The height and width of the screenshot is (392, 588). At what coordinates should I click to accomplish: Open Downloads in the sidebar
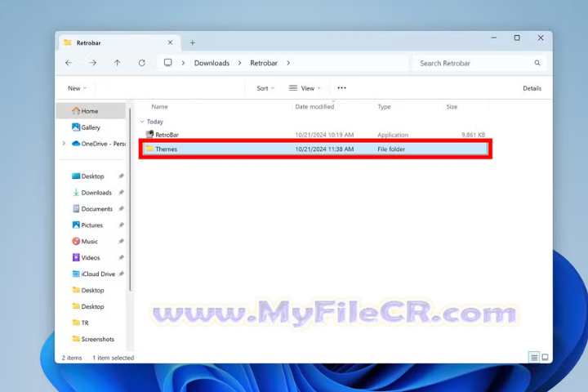92,193
